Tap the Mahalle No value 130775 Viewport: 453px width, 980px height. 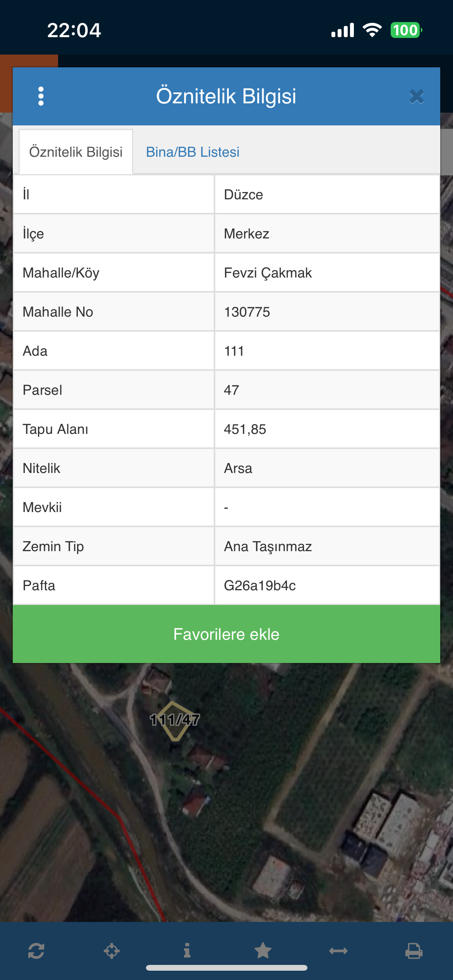click(247, 312)
